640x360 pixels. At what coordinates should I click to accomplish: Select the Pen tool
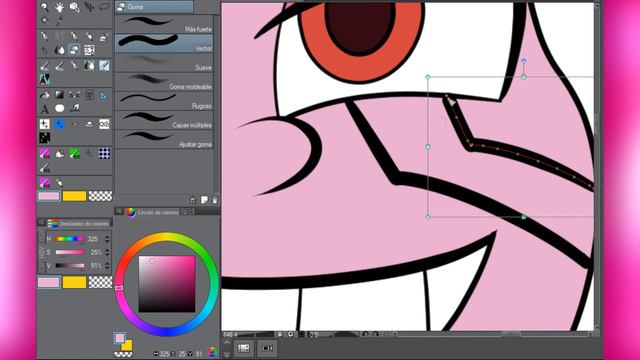[x=44, y=37]
